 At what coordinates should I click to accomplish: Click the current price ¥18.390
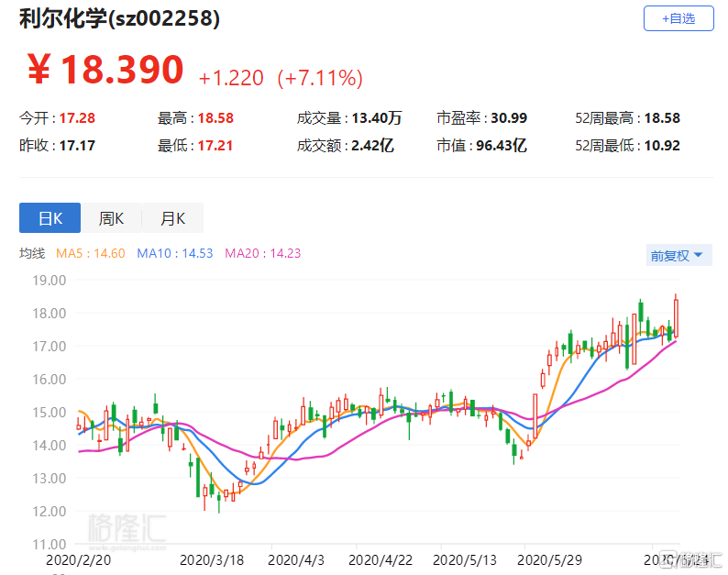(x=105, y=70)
